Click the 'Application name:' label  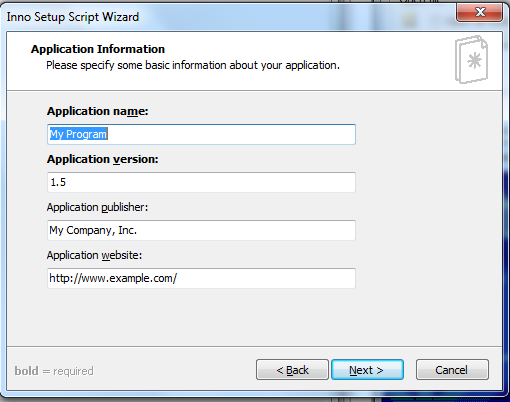(x=97, y=111)
